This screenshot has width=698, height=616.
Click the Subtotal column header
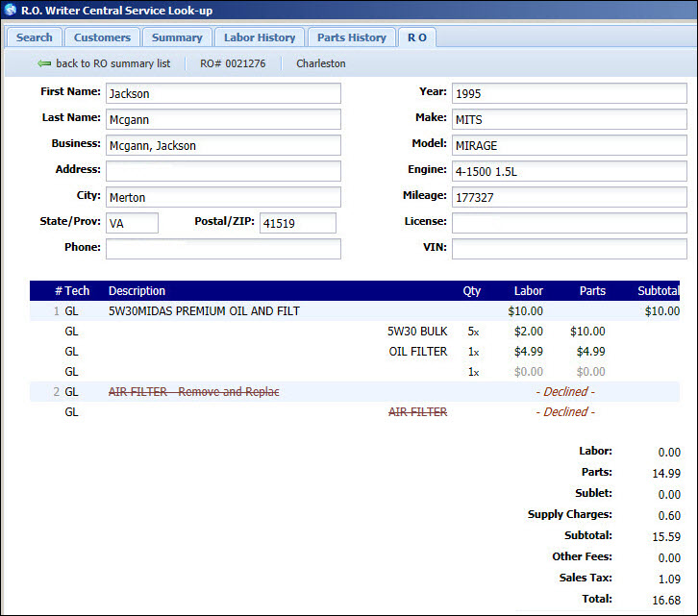[x=658, y=290]
